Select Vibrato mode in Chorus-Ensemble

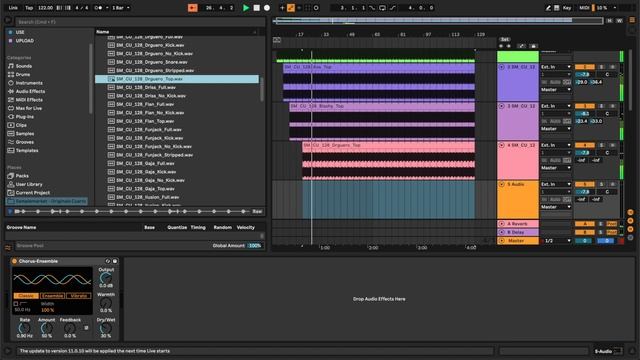click(x=78, y=296)
